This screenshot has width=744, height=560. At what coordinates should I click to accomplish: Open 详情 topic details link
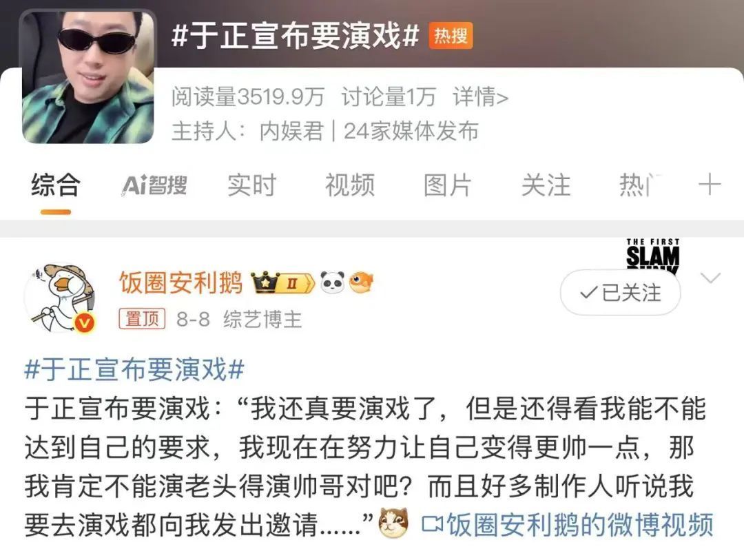tap(481, 97)
